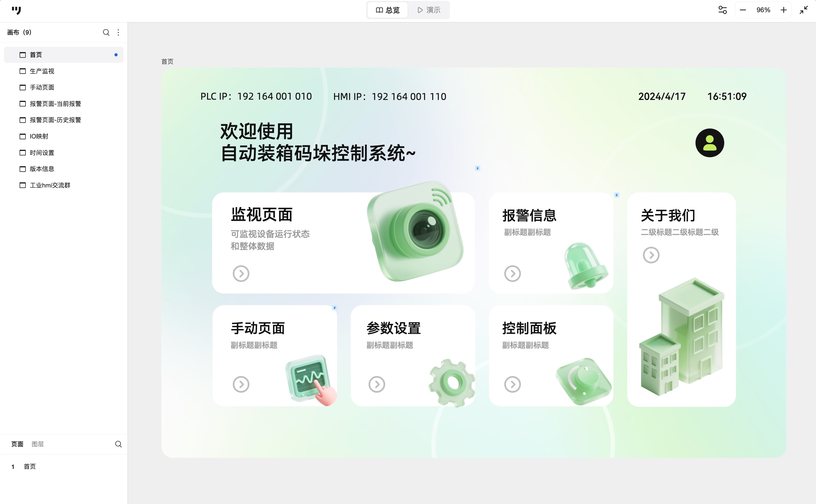Switch to the 总览 overview tab
The width and height of the screenshot is (816, 504).
pyautogui.click(x=388, y=10)
